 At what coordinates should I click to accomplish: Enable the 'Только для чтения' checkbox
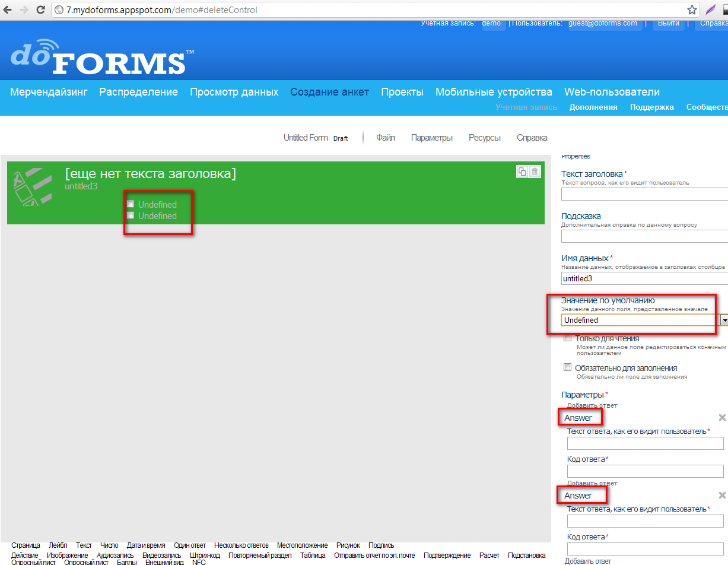pyautogui.click(x=567, y=338)
